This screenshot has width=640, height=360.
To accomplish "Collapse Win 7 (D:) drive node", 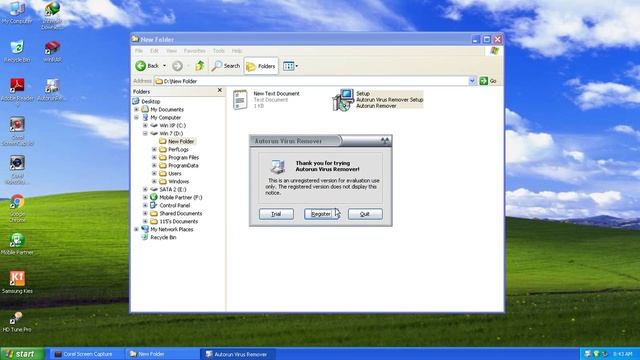I will (x=145, y=133).
